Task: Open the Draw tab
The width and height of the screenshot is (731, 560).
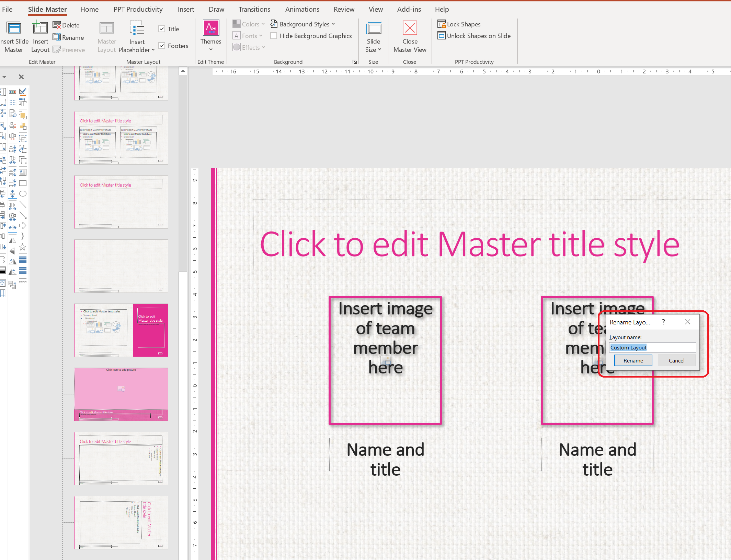Action: coord(216,9)
